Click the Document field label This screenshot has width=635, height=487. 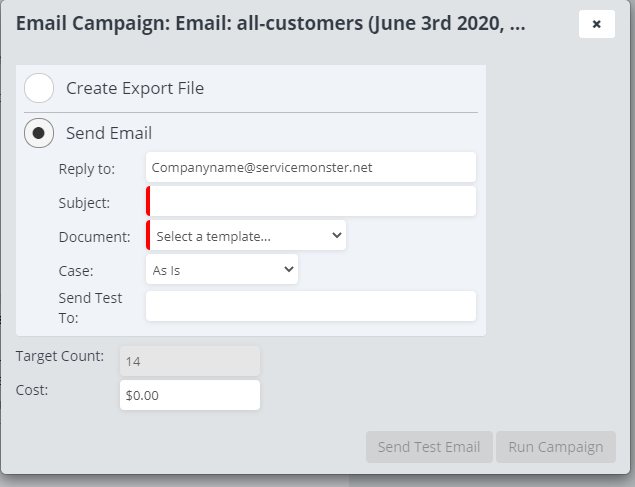pyautogui.click(x=95, y=237)
